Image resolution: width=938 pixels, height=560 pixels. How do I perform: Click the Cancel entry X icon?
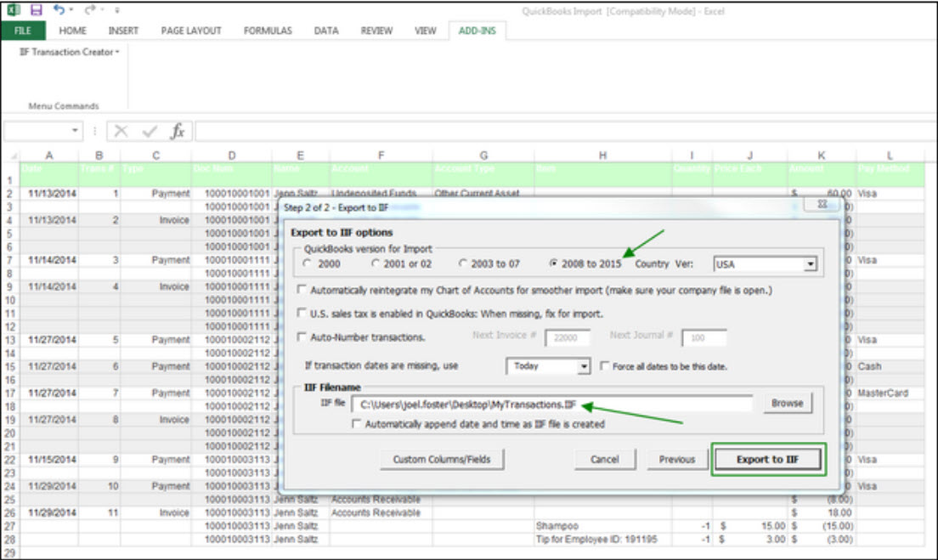(x=121, y=131)
